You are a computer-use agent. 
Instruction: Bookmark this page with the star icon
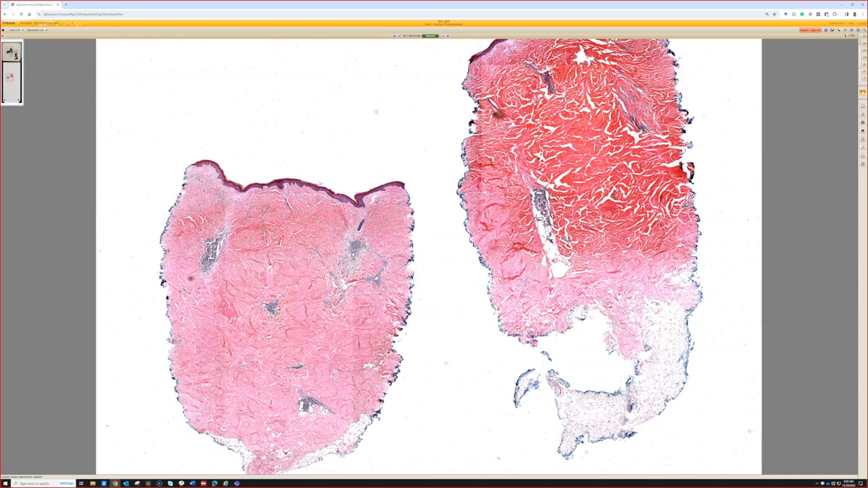[x=774, y=14]
